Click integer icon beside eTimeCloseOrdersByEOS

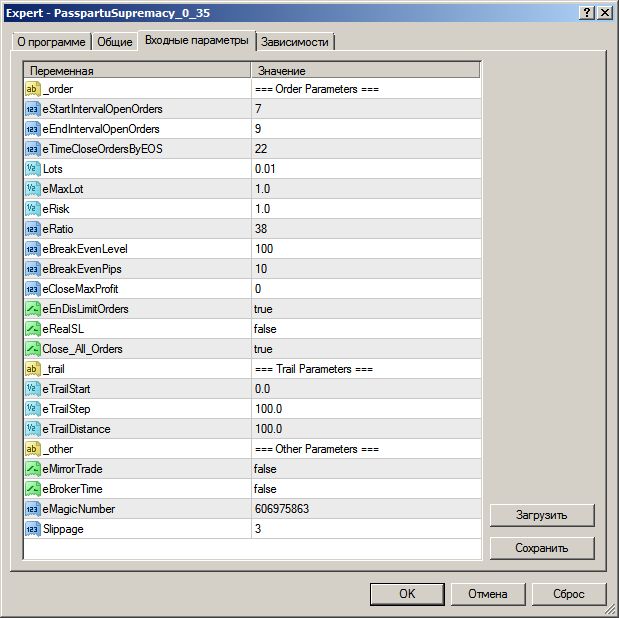tap(33, 149)
